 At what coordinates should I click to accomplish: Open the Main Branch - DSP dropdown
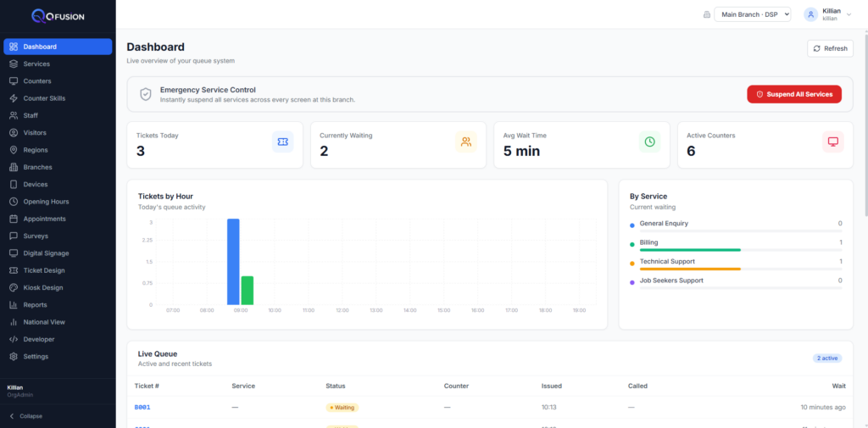(753, 14)
